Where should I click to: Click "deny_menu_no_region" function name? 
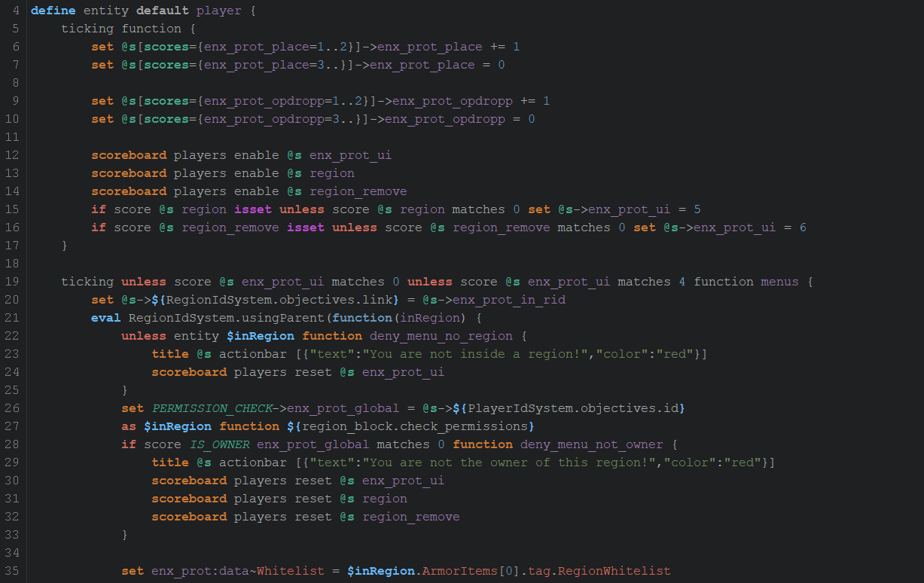coord(441,336)
